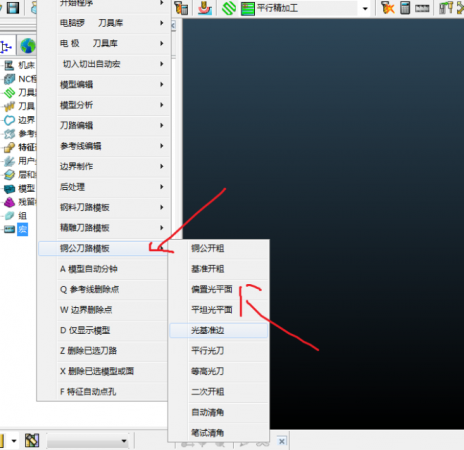Click the 模型 model icon in tree
This screenshot has height=450, width=464.
coord(9,189)
